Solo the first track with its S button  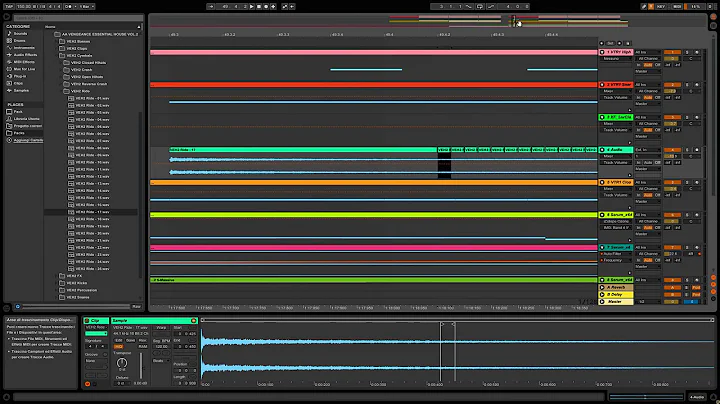point(687,52)
